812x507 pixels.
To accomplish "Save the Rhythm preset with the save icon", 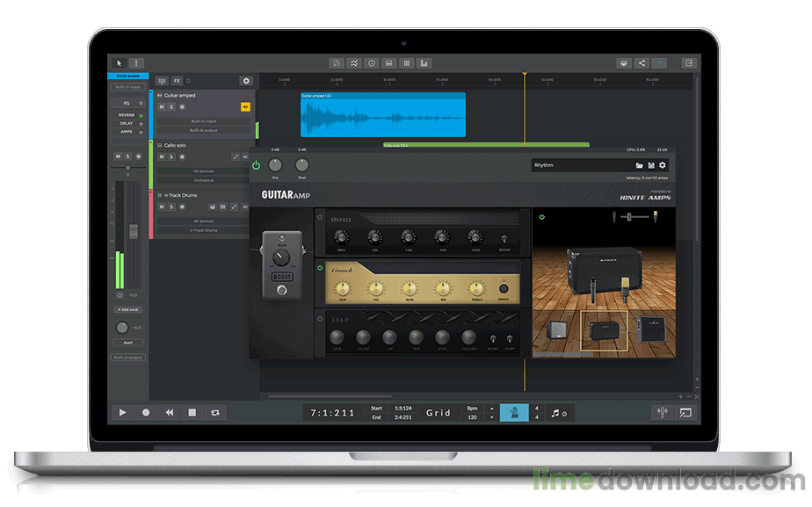I will click(x=649, y=164).
